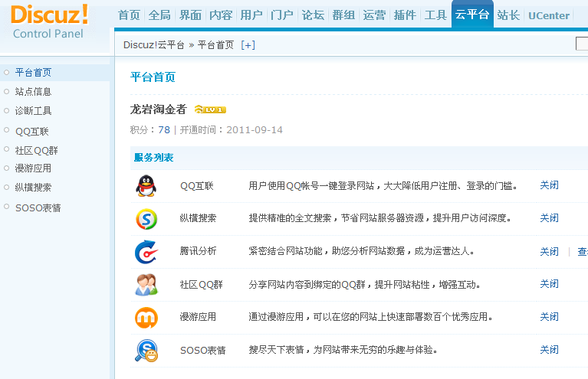Open the 内容 top menu tab
This screenshot has height=379, width=588.
(221, 15)
